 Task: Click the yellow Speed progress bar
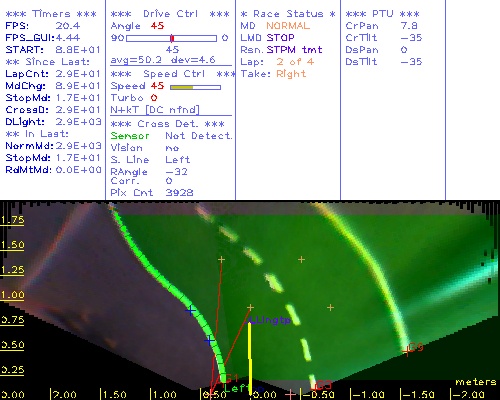[195, 87]
